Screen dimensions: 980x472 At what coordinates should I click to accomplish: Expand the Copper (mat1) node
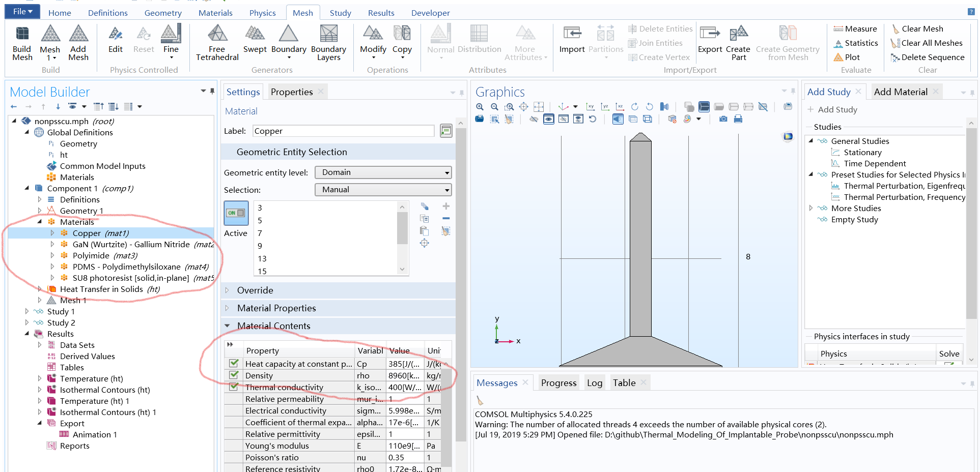tap(52, 233)
